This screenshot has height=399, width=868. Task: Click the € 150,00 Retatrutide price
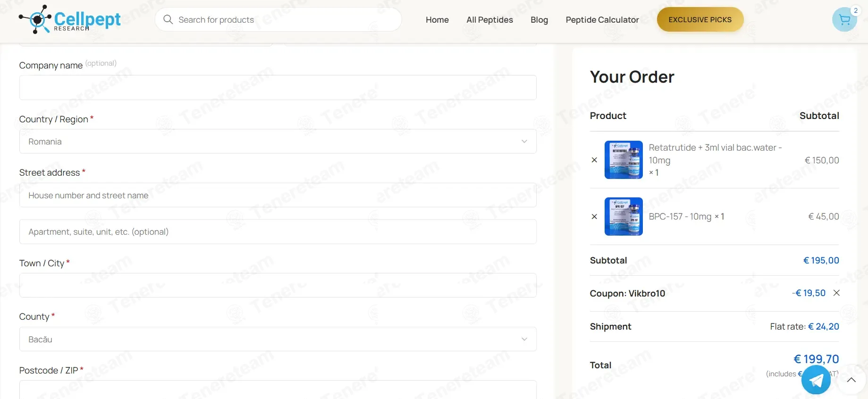tap(822, 160)
